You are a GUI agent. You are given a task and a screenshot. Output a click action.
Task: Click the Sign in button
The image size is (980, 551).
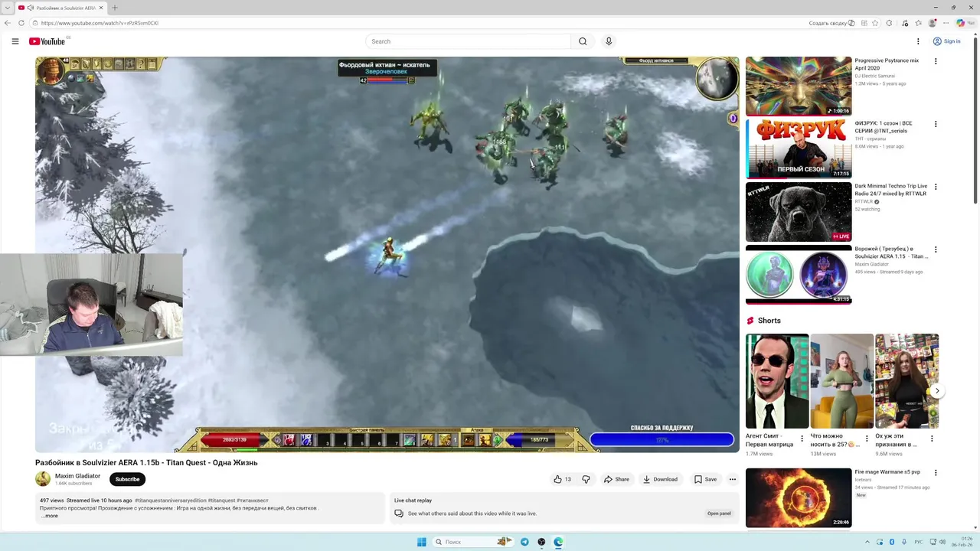947,41
